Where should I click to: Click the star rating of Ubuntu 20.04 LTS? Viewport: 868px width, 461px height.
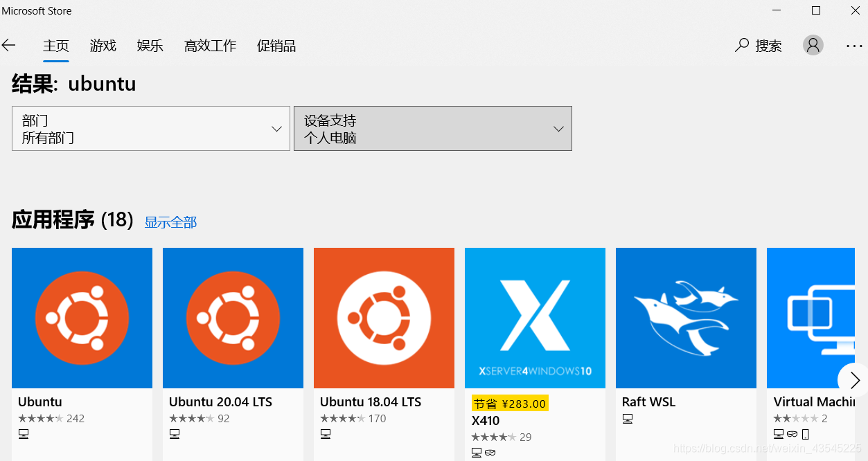(191, 419)
